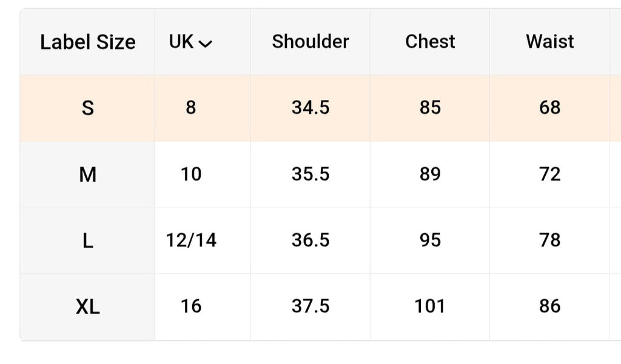Click shoulder value 37.5

[x=310, y=306]
